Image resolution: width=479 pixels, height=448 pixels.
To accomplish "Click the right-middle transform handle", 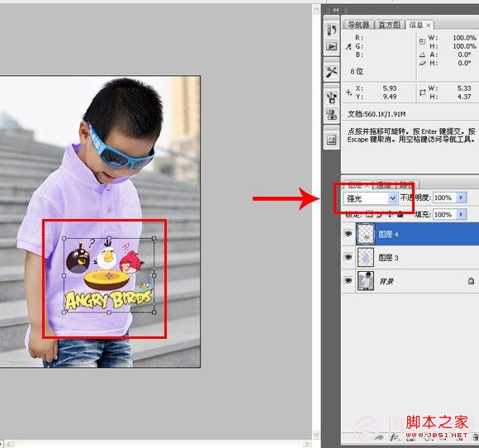I will [154, 275].
